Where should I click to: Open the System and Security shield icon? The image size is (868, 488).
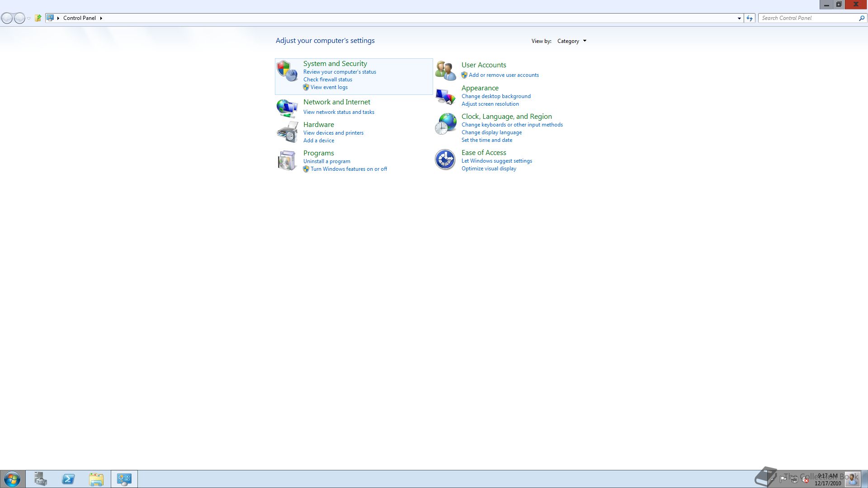tap(287, 71)
